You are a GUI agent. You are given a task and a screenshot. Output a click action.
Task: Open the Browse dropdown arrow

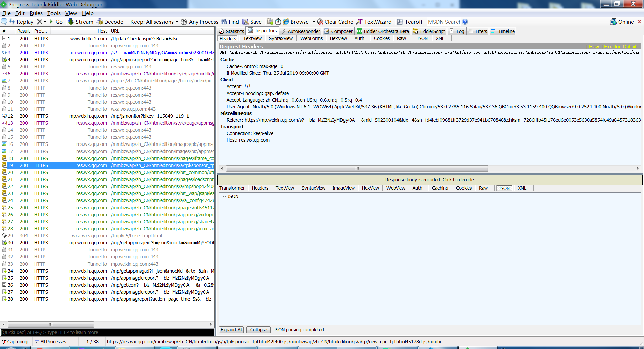point(314,22)
